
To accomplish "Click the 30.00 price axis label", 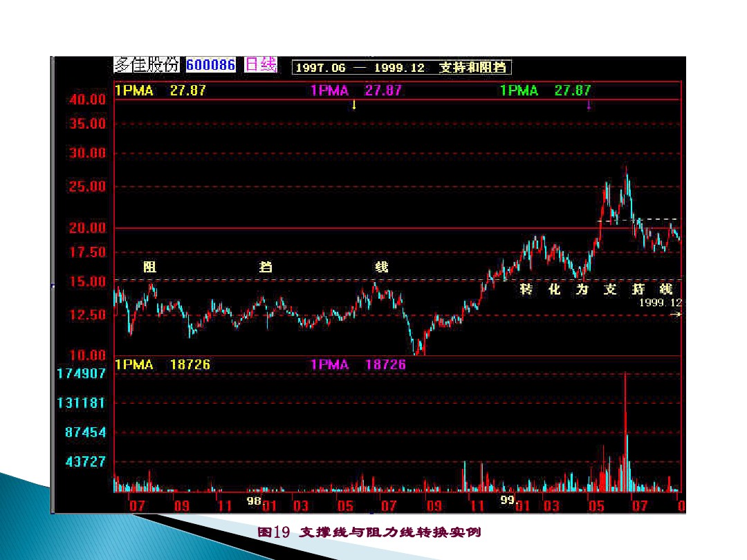I will click(88, 153).
